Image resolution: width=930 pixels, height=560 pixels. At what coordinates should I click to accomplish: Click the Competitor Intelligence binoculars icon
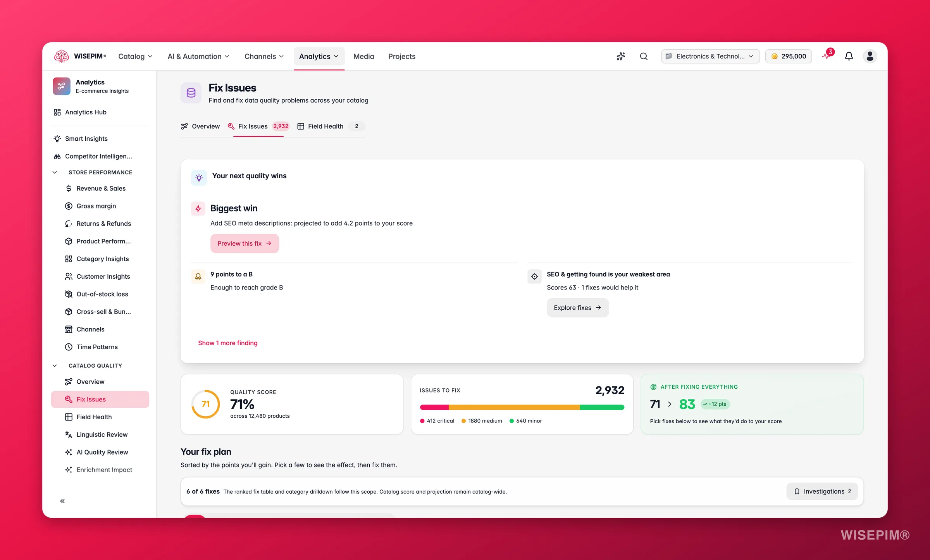[57, 156]
